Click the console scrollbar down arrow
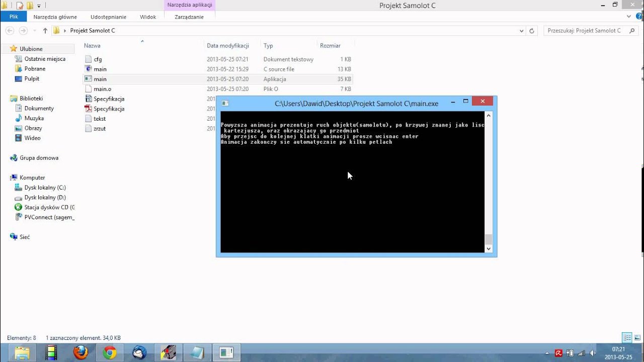Image resolution: width=644 pixels, height=362 pixels. click(489, 248)
